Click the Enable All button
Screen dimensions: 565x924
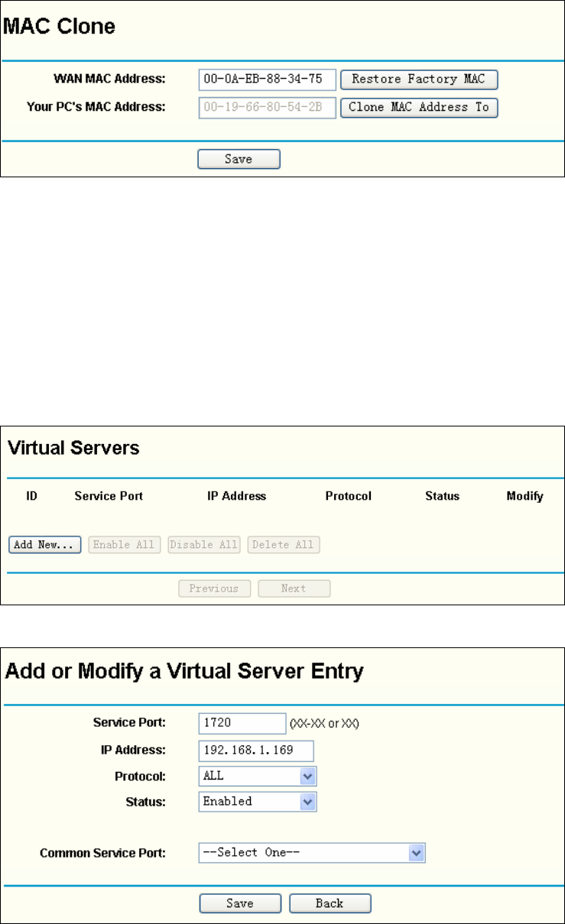click(x=125, y=545)
